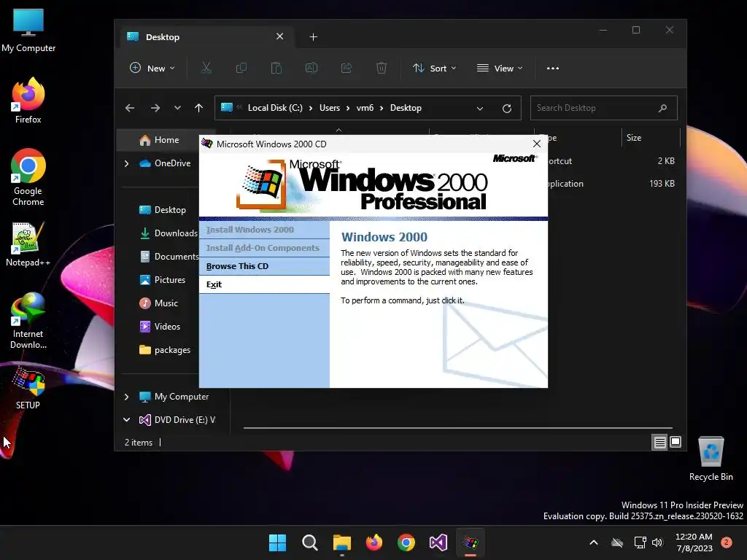Open notification badge in system tray
The height and width of the screenshot is (560, 747).
click(727, 542)
